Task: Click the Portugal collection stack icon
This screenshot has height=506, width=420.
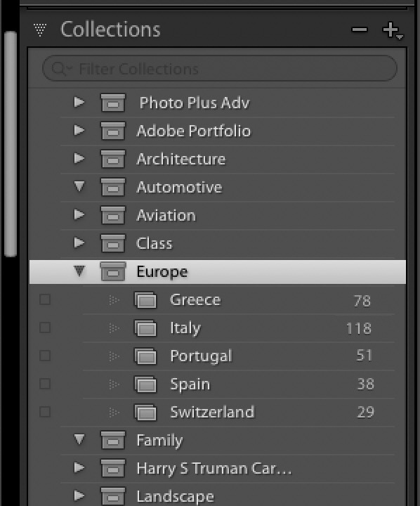Action: (x=145, y=356)
